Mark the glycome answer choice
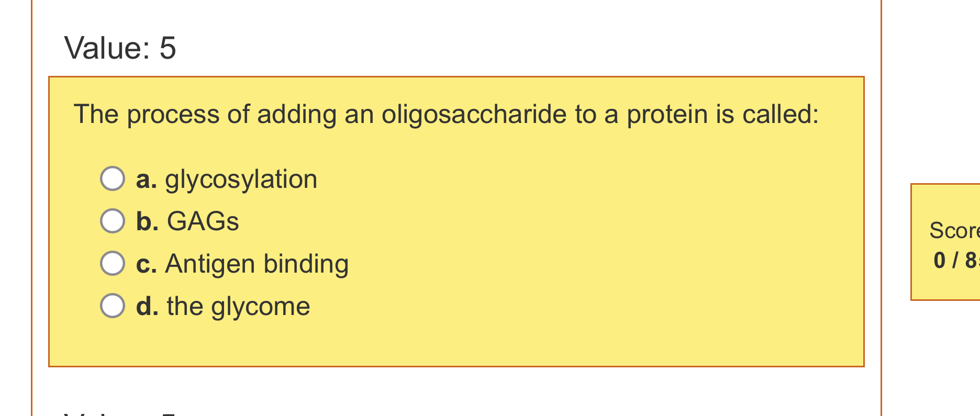 112,306
